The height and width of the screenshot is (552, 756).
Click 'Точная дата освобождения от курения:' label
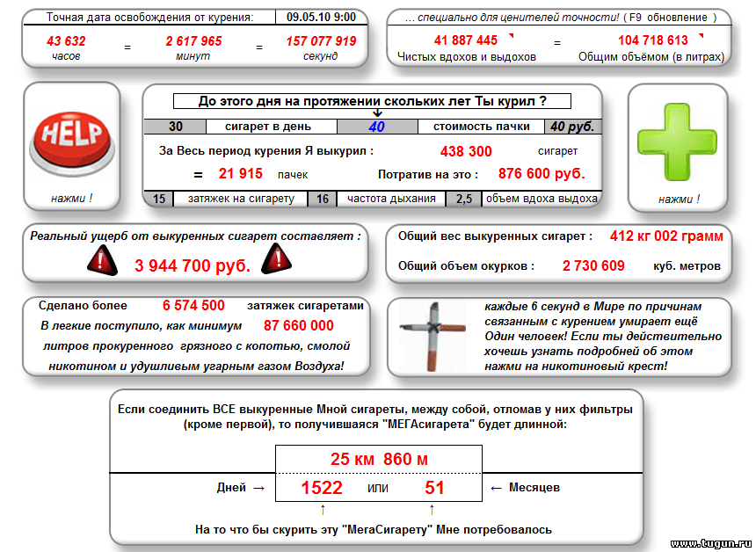[150, 18]
